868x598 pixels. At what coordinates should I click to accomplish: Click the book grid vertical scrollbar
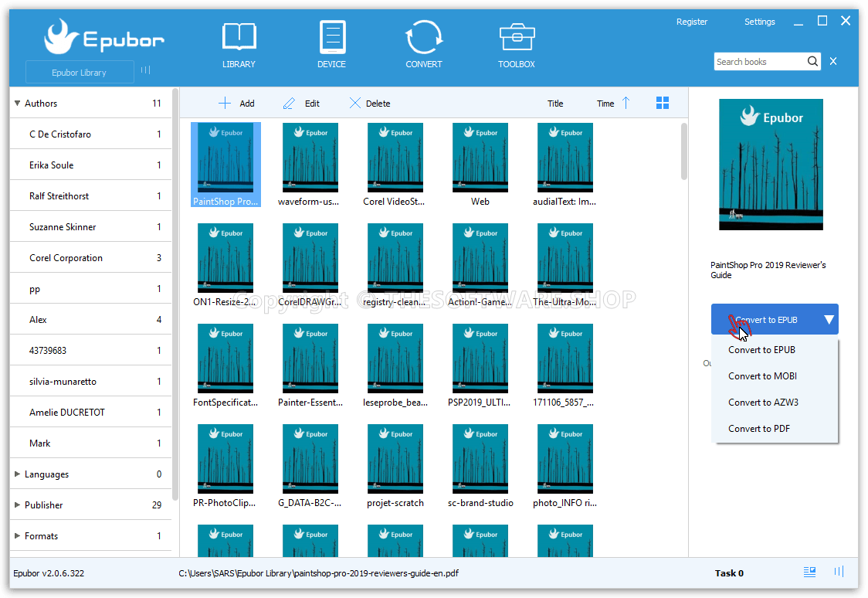coord(684,152)
